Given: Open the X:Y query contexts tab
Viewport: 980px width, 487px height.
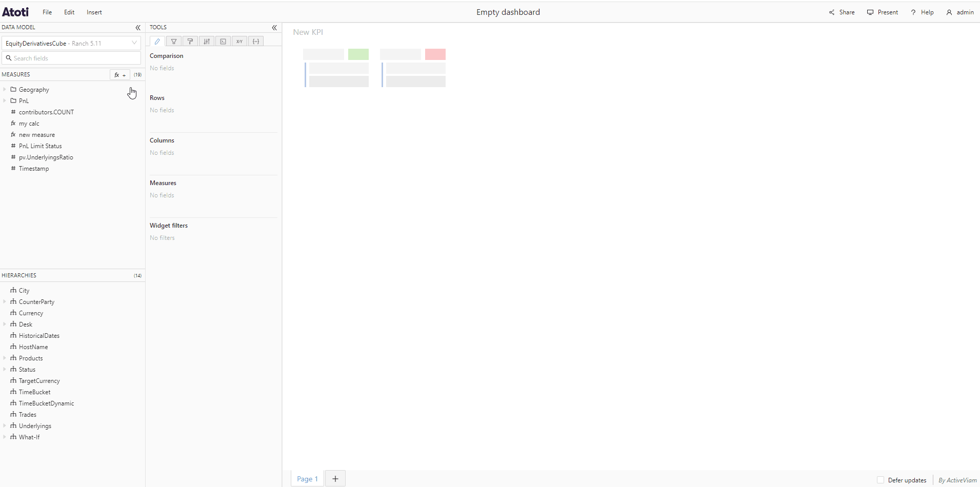Looking at the screenshot, I should tap(239, 42).
